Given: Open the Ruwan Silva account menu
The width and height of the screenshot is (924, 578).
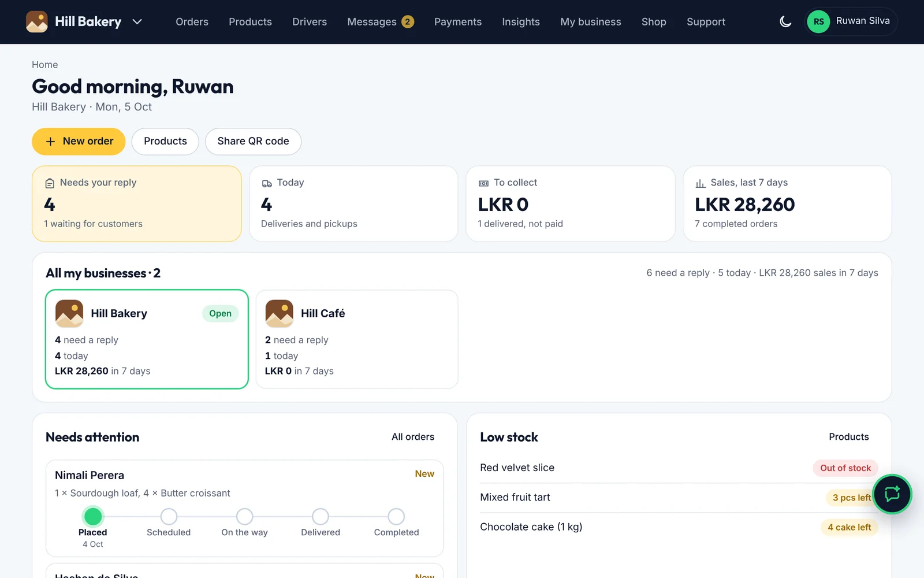Looking at the screenshot, I should [851, 22].
